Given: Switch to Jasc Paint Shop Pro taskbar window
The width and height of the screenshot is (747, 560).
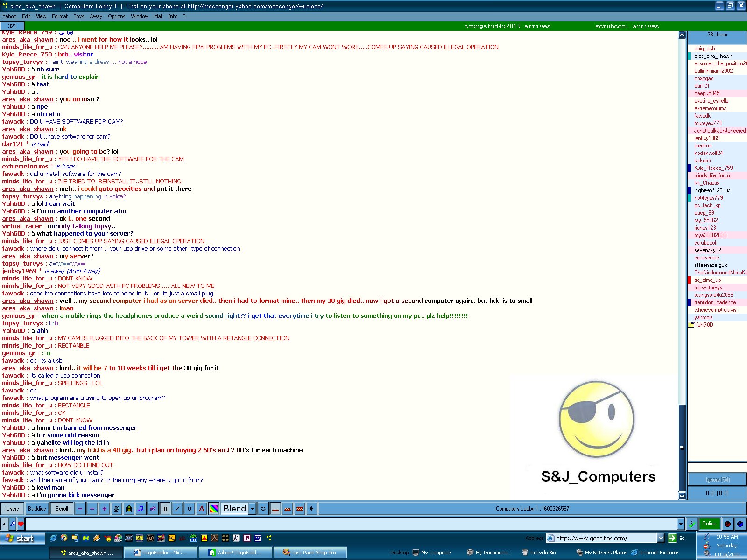Looking at the screenshot, I should [x=311, y=553].
